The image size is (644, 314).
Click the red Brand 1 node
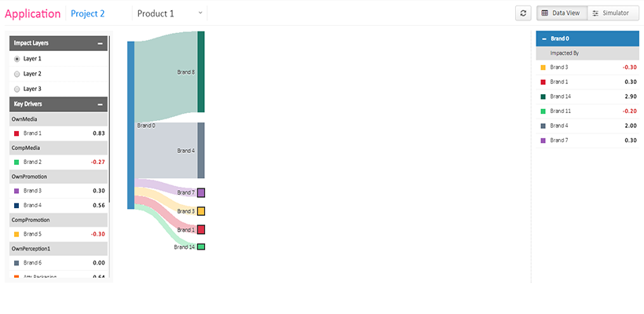(x=201, y=229)
